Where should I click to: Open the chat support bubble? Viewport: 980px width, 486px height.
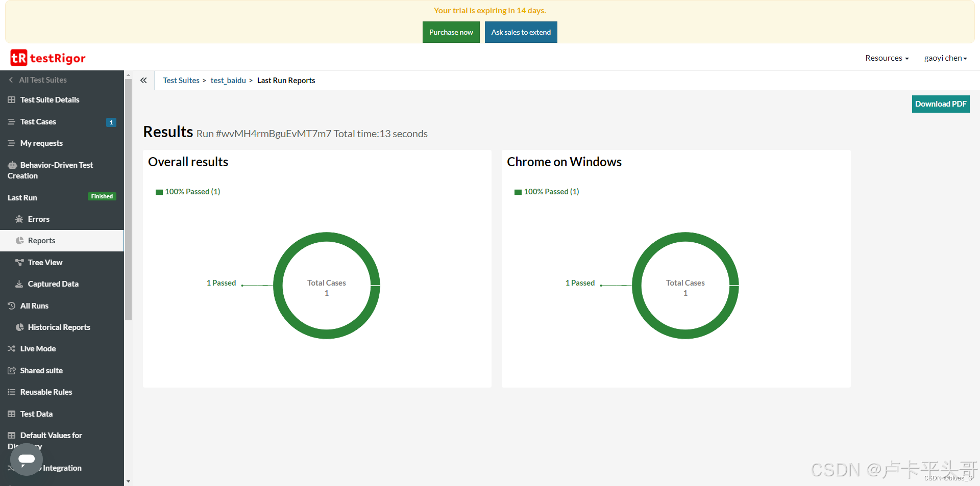(27, 459)
